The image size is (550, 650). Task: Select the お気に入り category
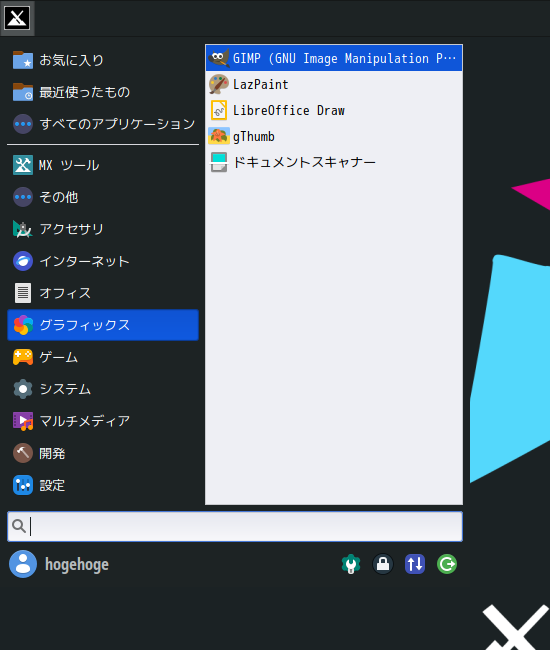click(x=103, y=60)
